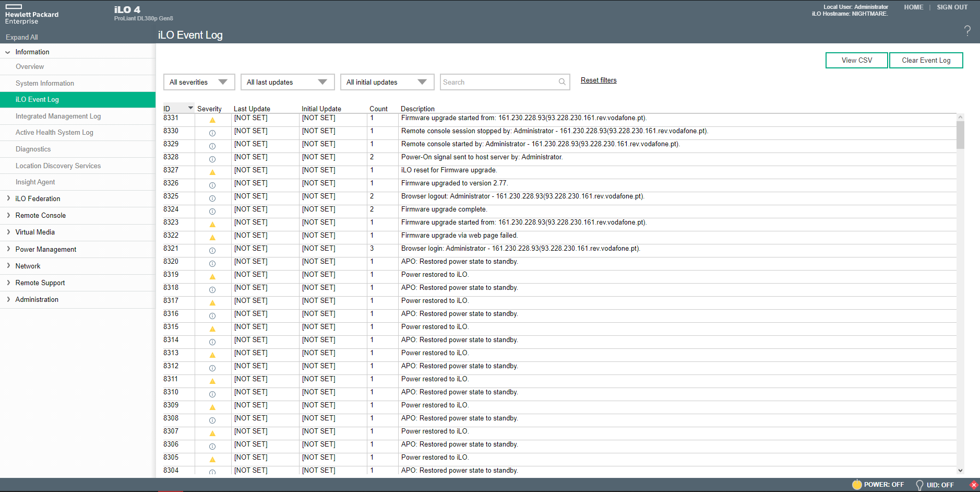The width and height of the screenshot is (980, 492).
Task: Click the warning icon for event 8323
Action: pyautogui.click(x=212, y=225)
